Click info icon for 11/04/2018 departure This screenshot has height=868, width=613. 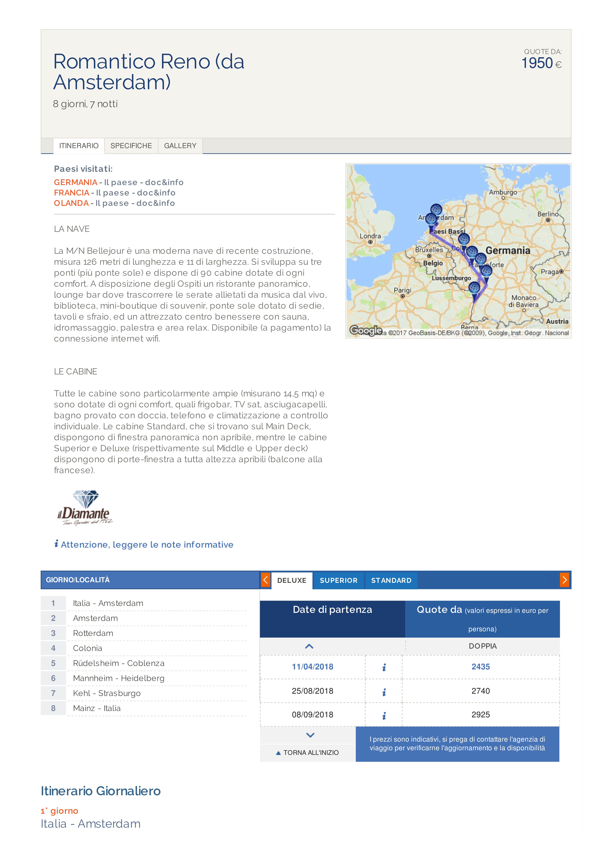coord(384,668)
